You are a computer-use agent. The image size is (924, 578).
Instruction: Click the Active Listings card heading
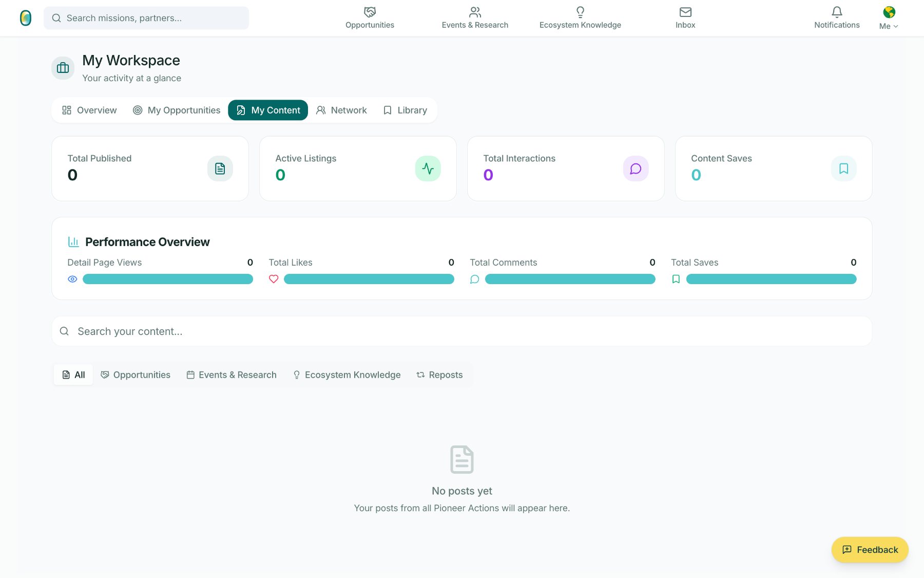(306, 158)
